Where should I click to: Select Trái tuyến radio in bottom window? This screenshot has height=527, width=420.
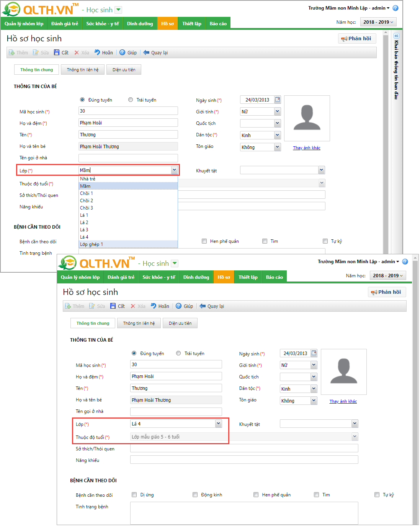[x=178, y=353]
